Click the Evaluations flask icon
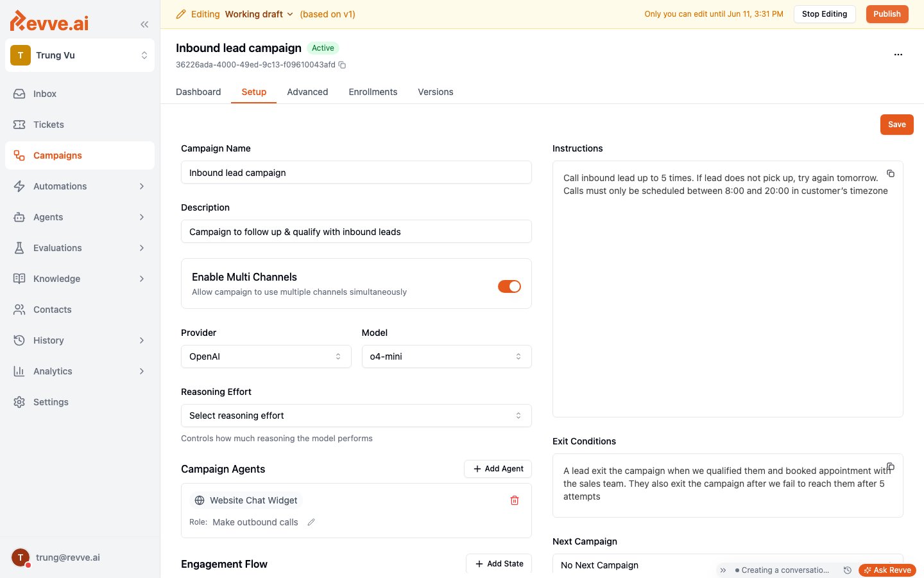 tap(19, 248)
